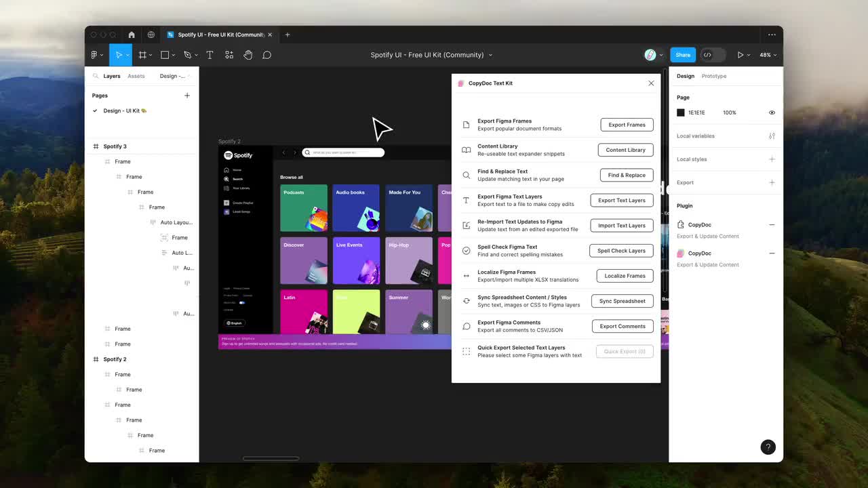Expand shape tool options chevron
The height and width of the screenshot is (488, 868).
[174, 55]
